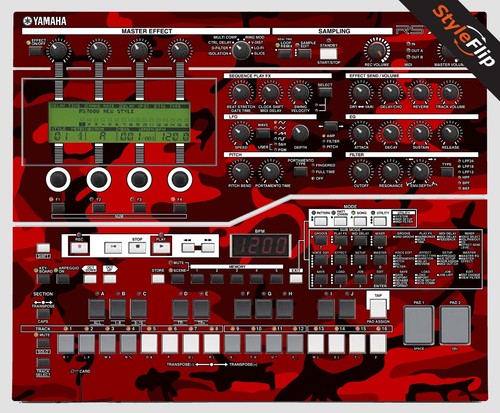The image size is (500, 413).
Task: Select SONG mode button
Action: click(360, 220)
